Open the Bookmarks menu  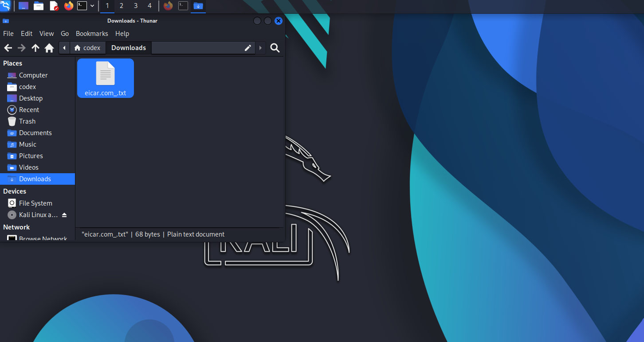(x=92, y=34)
